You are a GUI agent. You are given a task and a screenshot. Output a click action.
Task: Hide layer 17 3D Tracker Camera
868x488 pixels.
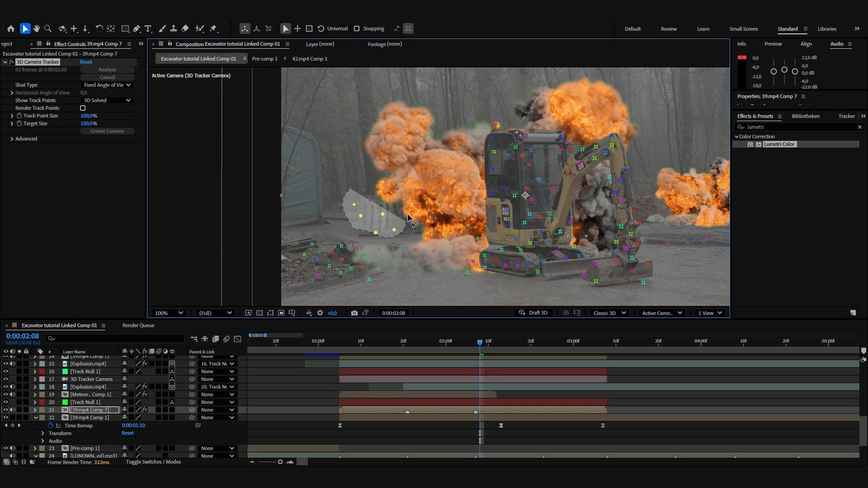click(x=5, y=379)
